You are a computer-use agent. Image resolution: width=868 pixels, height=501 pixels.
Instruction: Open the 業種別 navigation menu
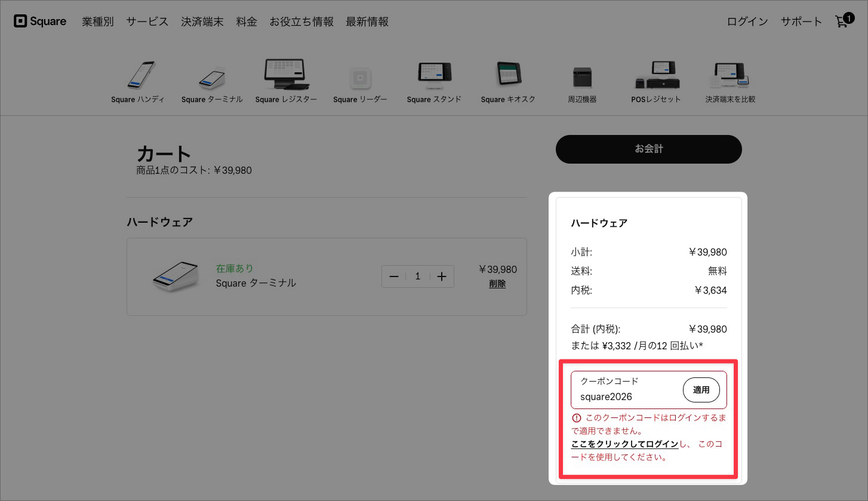(98, 21)
